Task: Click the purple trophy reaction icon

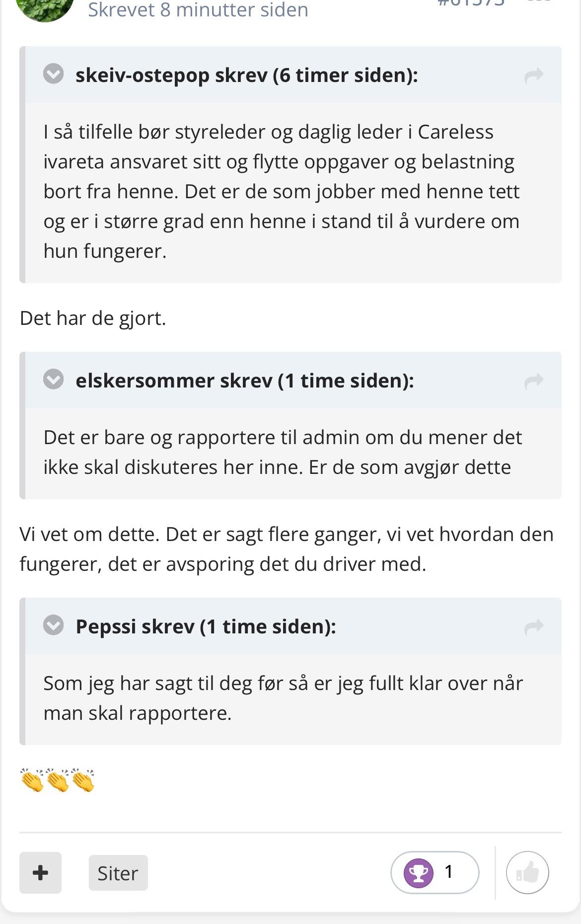Action: click(418, 873)
